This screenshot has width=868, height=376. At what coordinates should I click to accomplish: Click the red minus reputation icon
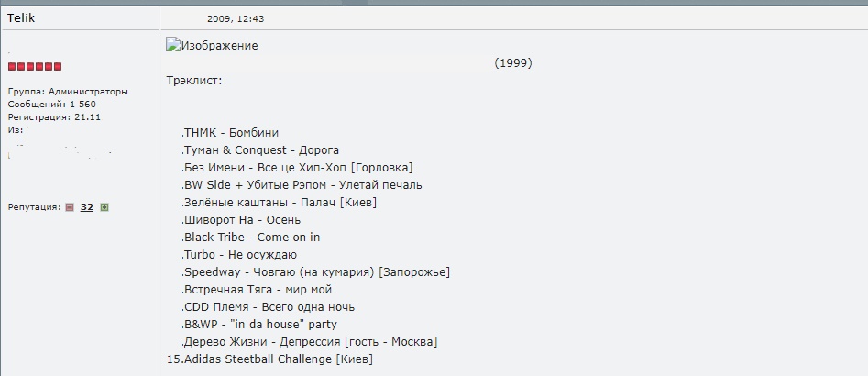point(69,207)
